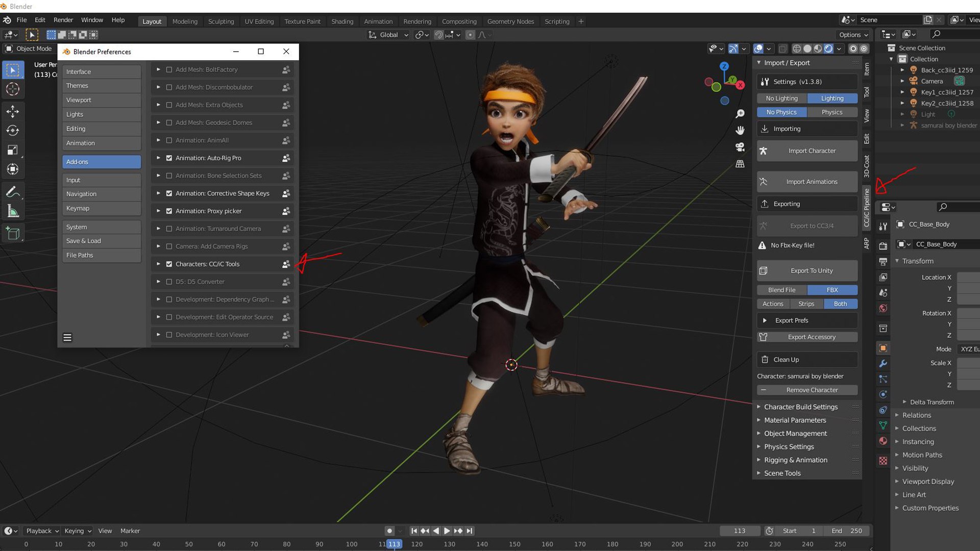The width and height of the screenshot is (980, 551).
Task: Select the Move tool
Action: (x=13, y=111)
